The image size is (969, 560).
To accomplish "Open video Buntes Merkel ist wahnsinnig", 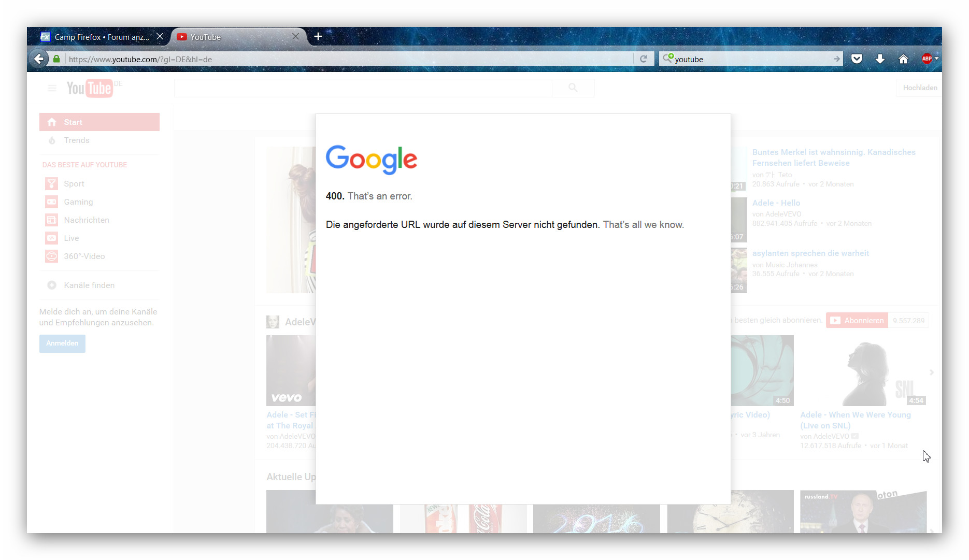I will (834, 157).
